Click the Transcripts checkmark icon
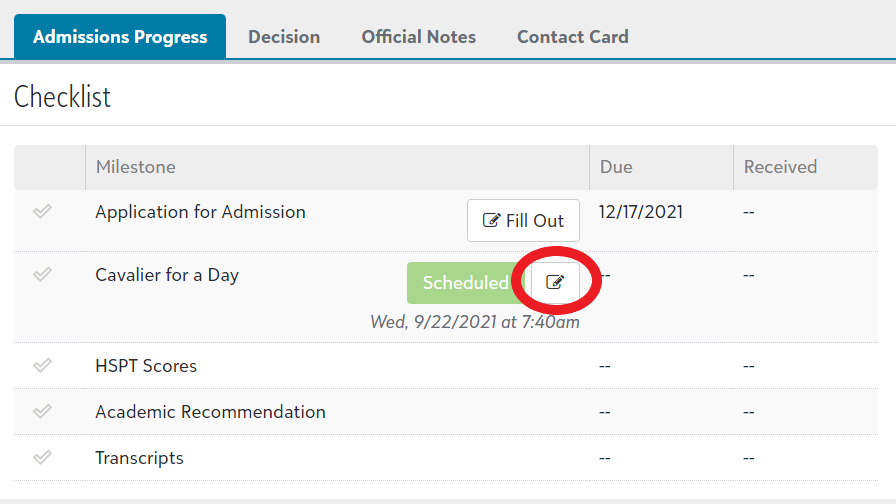This screenshot has width=896, height=504. coord(42,458)
